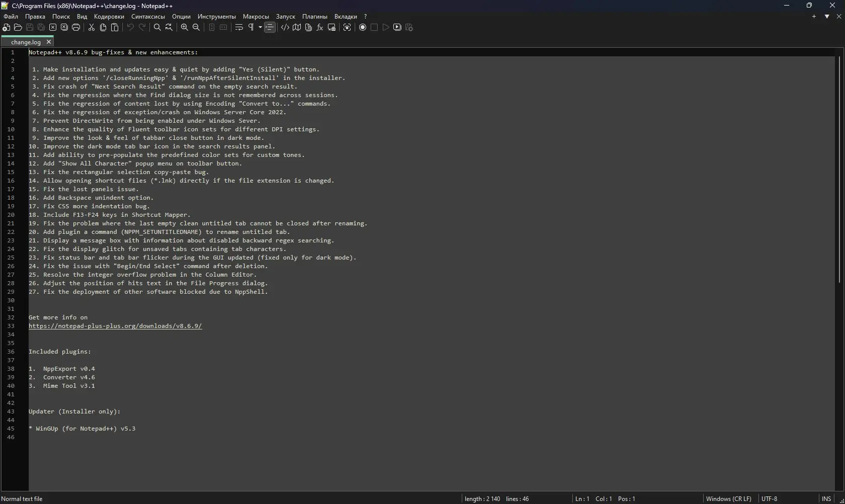Add a new tab with the plus button
The width and height of the screenshot is (845, 504).
pos(814,17)
